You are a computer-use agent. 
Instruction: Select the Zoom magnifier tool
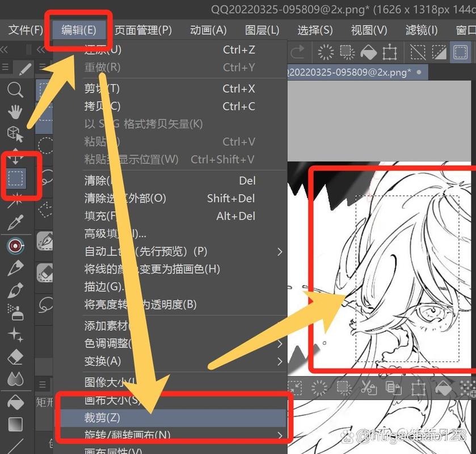(15, 90)
